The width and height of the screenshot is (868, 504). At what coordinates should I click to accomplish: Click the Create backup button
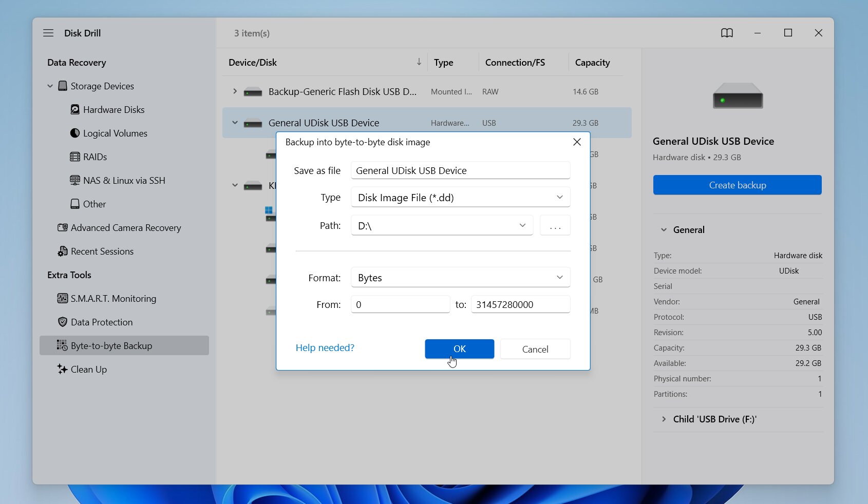pos(737,185)
